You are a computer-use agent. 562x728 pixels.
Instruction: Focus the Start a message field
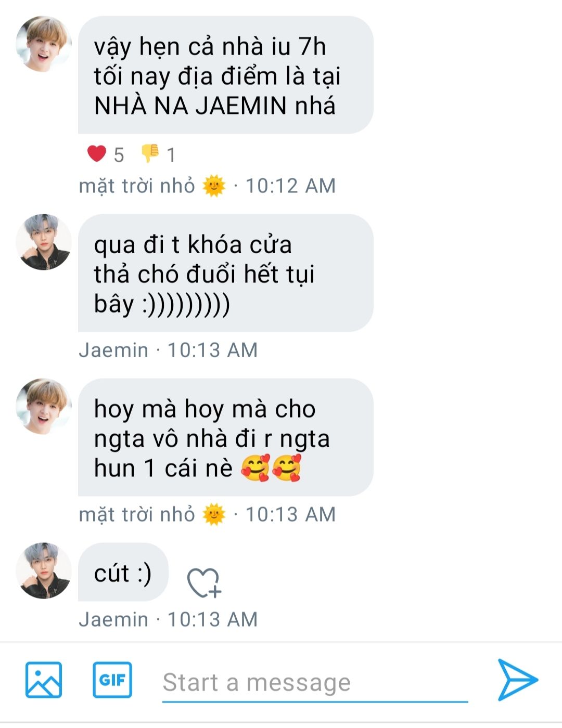click(315, 682)
